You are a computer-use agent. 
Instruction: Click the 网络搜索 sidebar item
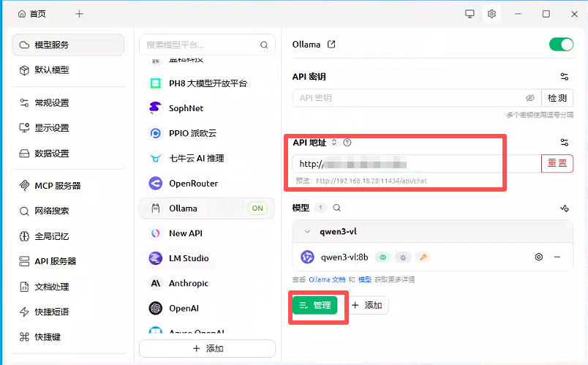68,211
